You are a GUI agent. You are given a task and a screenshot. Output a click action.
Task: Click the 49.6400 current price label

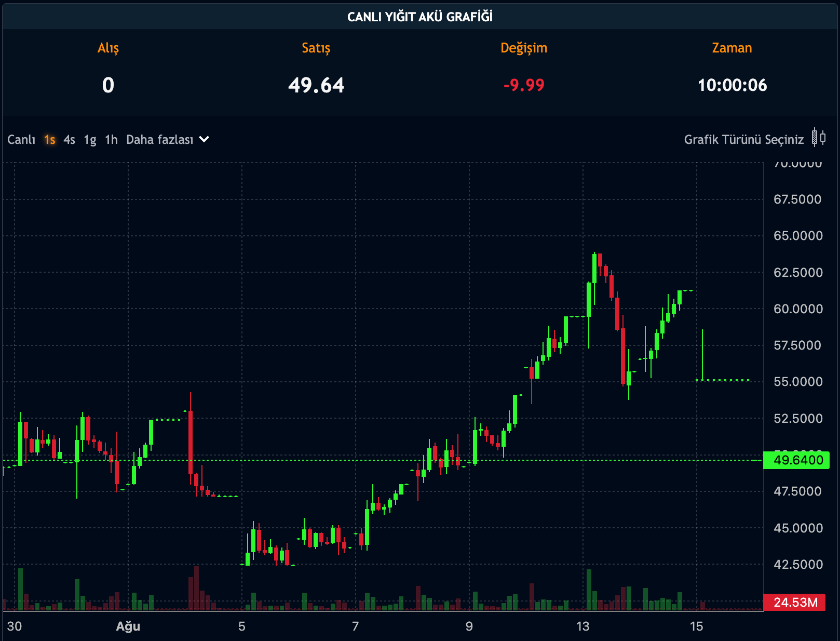[796, 460]
